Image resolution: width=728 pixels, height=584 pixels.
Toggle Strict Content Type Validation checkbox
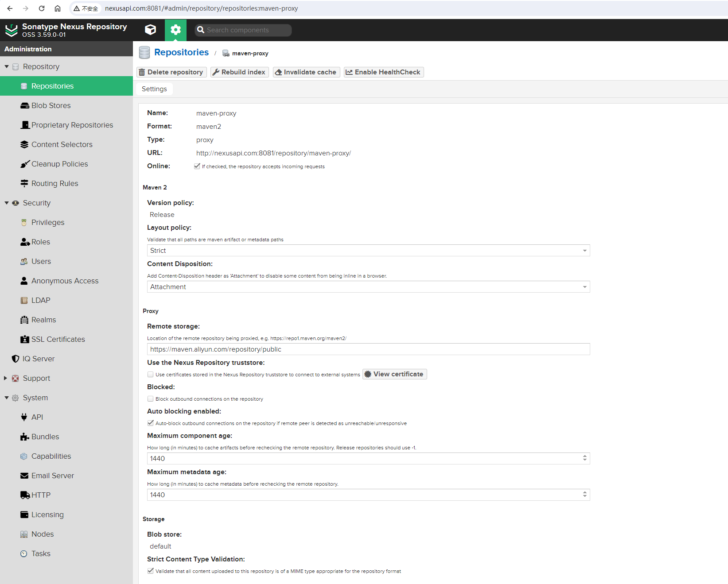[x=151, y=571]
